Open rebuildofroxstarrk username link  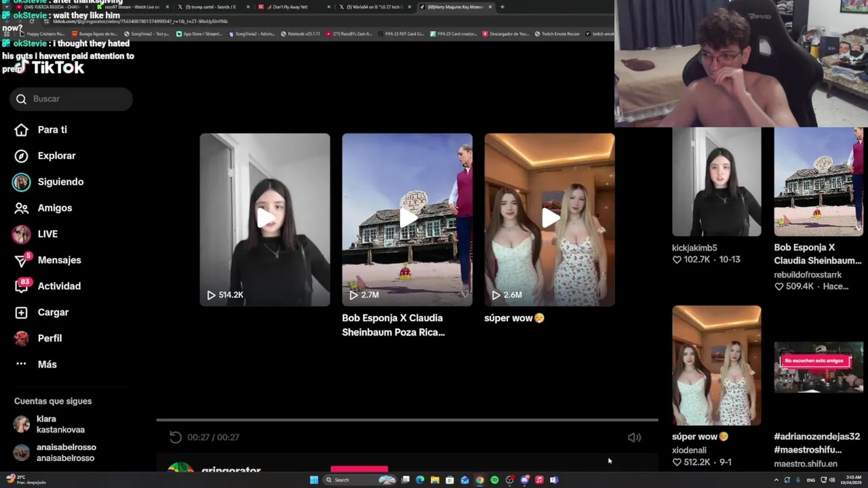[x=808, y=274]
